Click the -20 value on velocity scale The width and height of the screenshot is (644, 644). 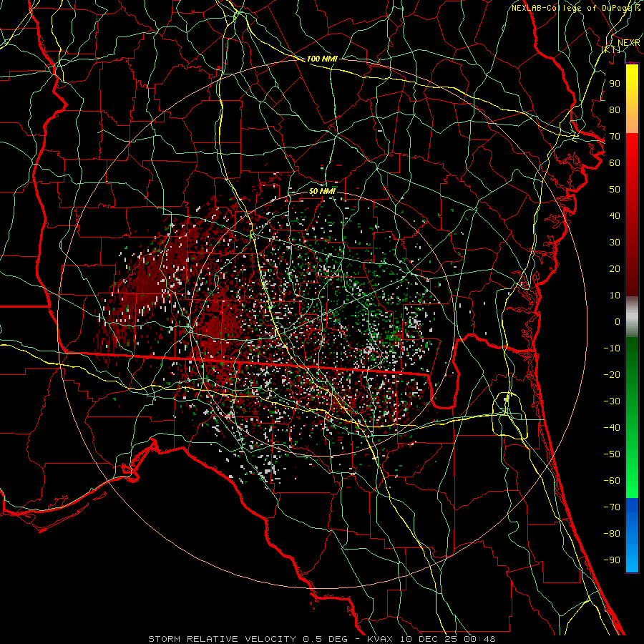[612, 374]
